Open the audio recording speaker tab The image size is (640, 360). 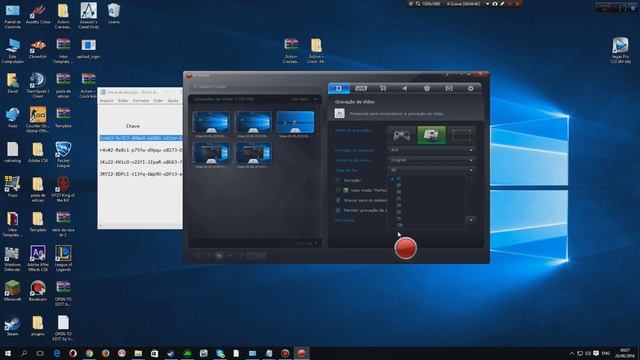pos(404,88)
